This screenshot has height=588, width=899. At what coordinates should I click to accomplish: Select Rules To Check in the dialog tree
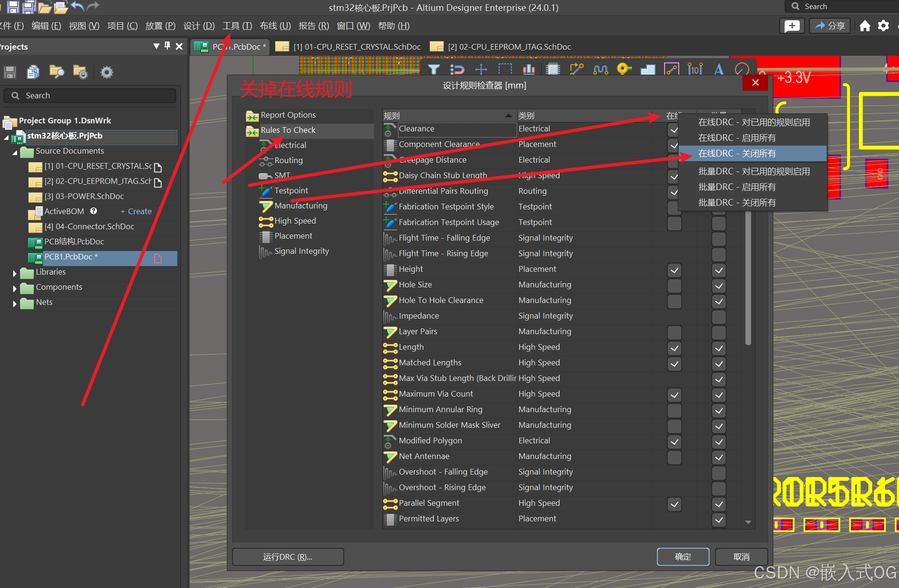[x=288, y=130]
